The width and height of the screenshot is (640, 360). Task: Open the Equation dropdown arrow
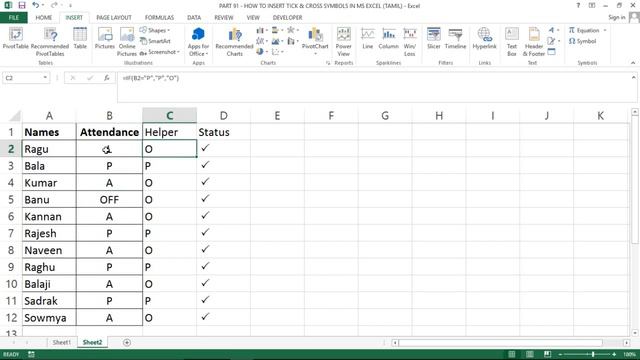tap(605, 30)
